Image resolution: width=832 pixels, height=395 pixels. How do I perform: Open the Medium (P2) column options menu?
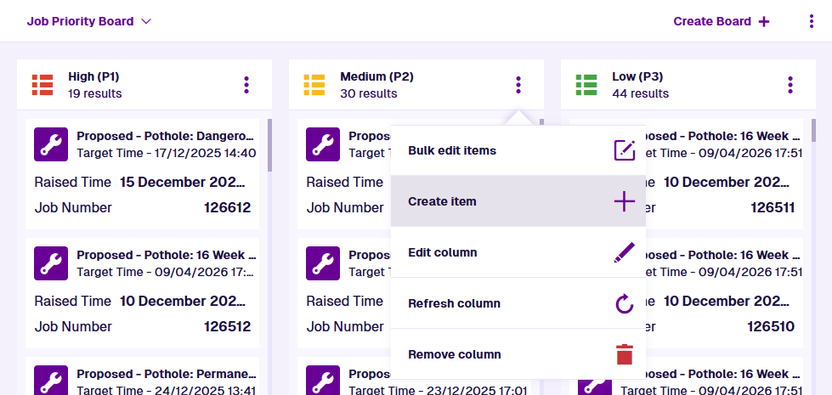[x=518, y=85]
